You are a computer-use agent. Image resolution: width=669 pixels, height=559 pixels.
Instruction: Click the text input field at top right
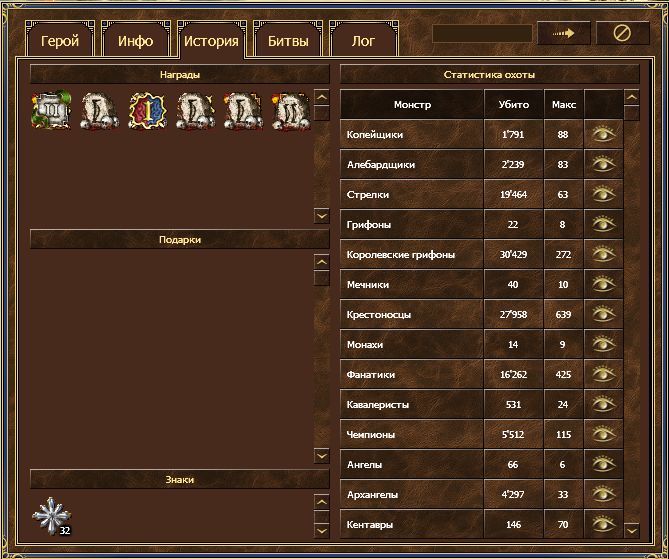pos(481,33)
